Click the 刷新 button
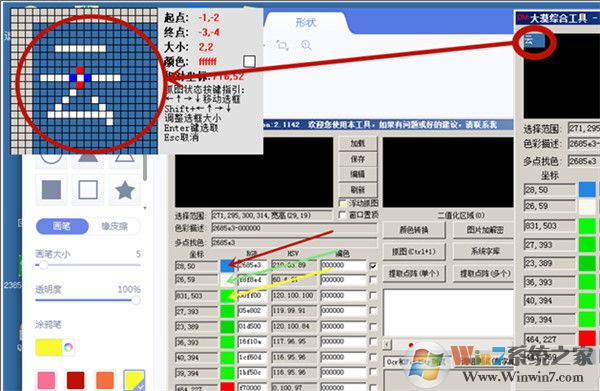Viewport: 600px width, 391px height. (358, 189)
